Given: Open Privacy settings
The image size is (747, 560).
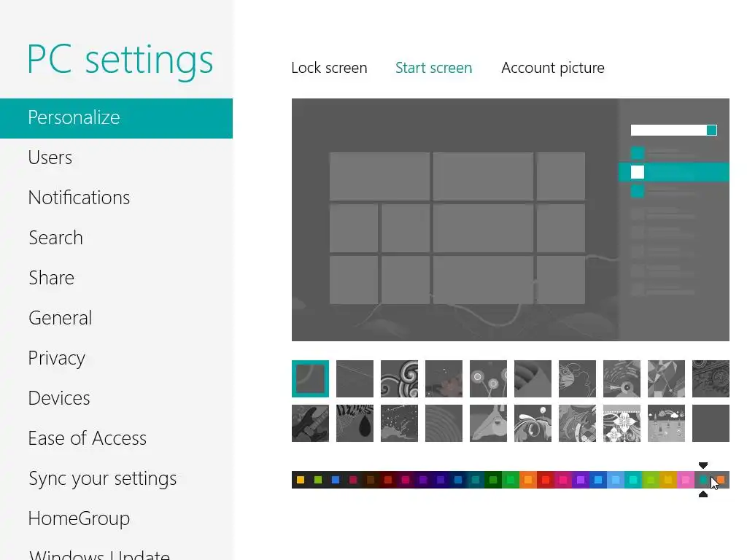Looking at the screenshot, I should (57, 358).
